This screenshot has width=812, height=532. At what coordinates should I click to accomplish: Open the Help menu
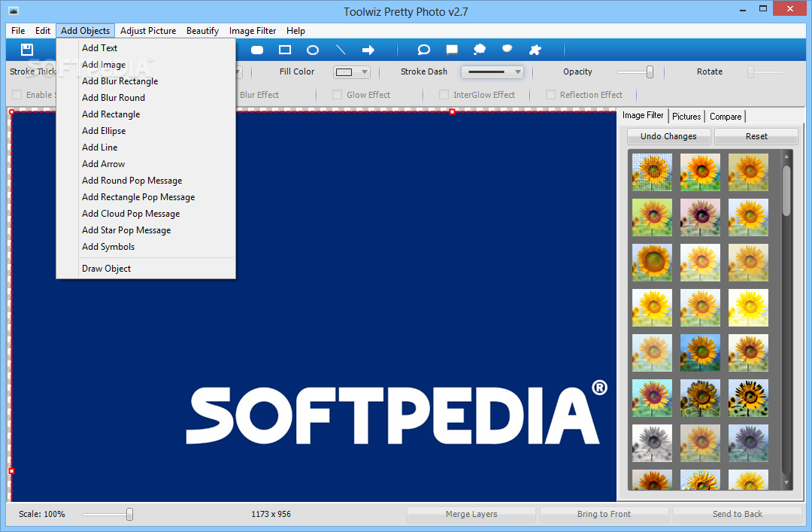(x=295, y=31)
